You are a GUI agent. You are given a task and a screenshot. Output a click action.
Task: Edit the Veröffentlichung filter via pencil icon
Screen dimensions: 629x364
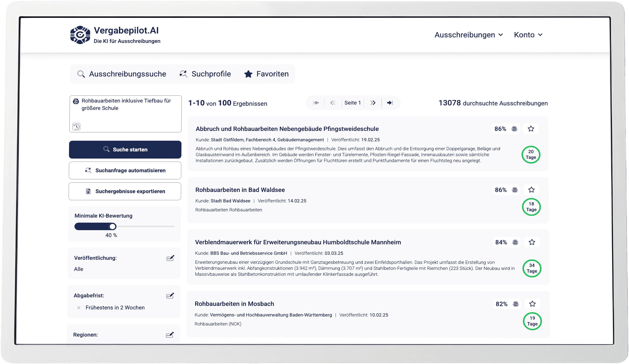click(x=170, y=258)
